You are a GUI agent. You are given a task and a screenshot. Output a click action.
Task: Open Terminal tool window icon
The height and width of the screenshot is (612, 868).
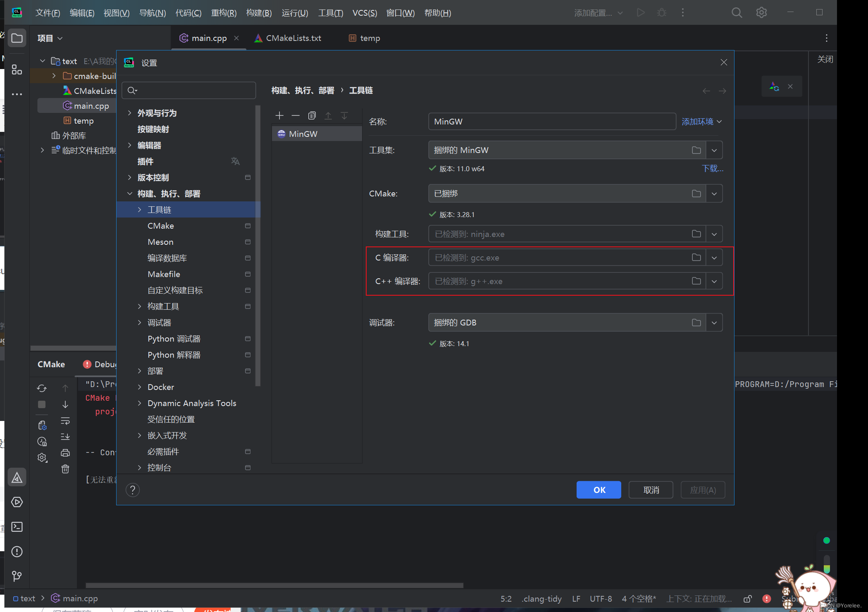click(17, 527)
